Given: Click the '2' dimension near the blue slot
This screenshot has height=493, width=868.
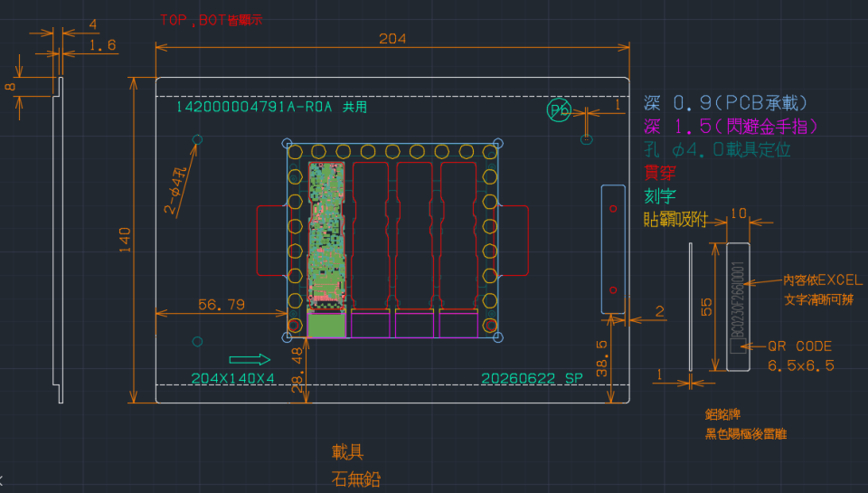Looking at the screenshot, I should pyautogui.click(x=660, y=311).
